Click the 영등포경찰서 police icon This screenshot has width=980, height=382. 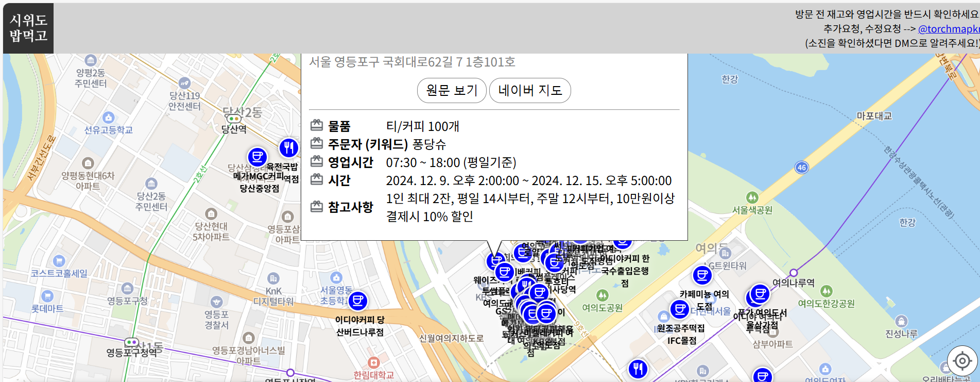click(217, 302)
